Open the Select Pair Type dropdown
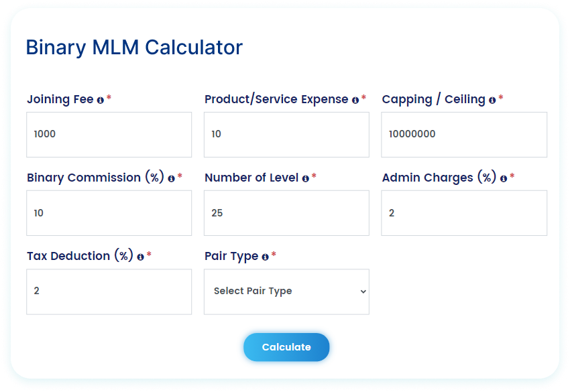Image resolution: width=570 pixels, height=392 pixels. tap(286, 291)
